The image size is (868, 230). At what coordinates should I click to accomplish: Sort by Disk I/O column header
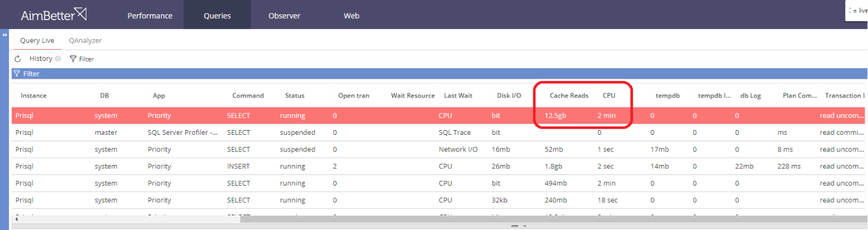click(509, 95)
